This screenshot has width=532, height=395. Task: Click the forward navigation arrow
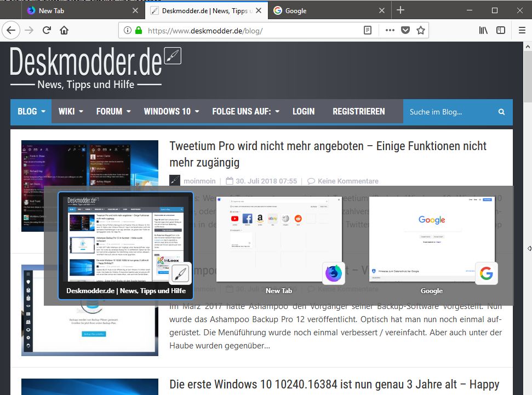coord(29,30)
